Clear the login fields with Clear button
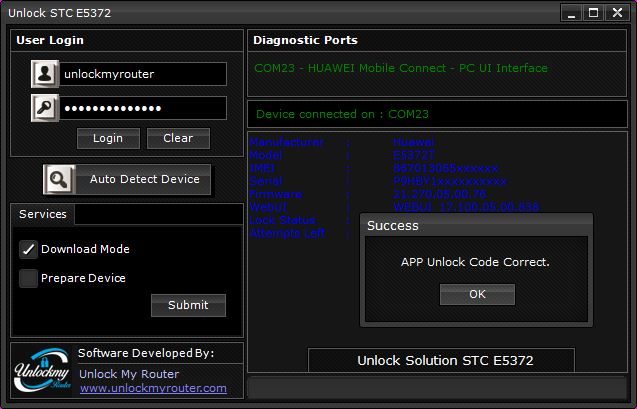Screen dimensions: 637x409 click(178, 138)
